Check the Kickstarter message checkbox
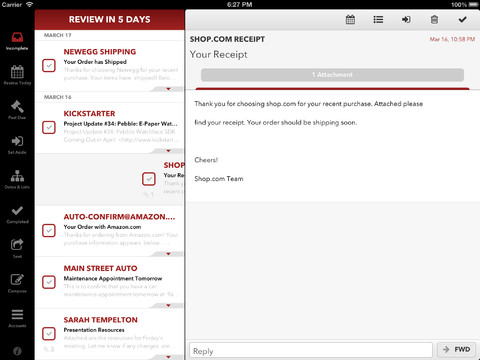The height and width of the screenshot is (360, 480). pyautogui.click(x=49, y=127)
